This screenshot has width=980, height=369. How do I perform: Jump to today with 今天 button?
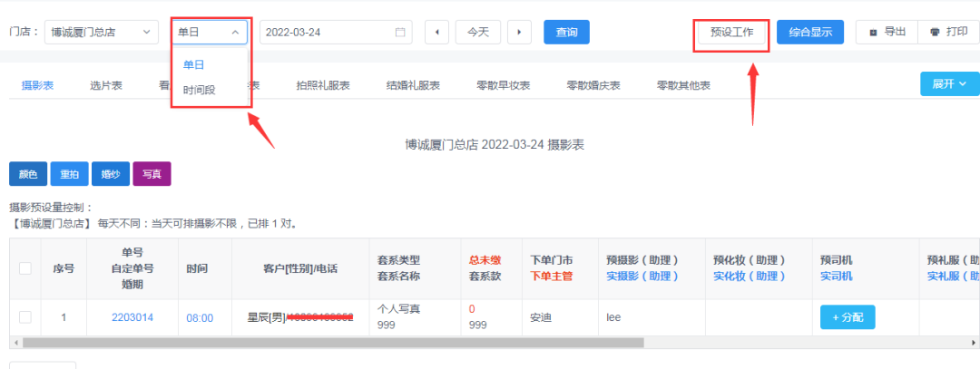coord(478,33)
